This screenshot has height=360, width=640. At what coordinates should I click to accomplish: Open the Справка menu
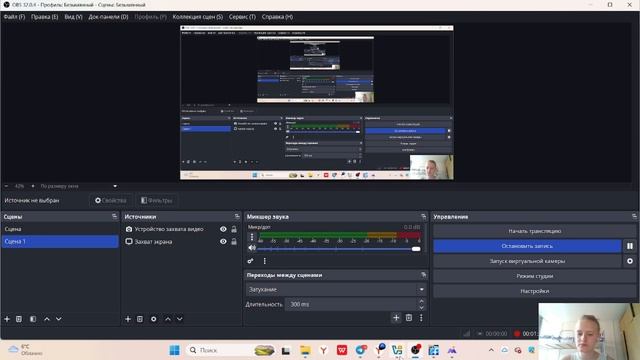[277, 17]
